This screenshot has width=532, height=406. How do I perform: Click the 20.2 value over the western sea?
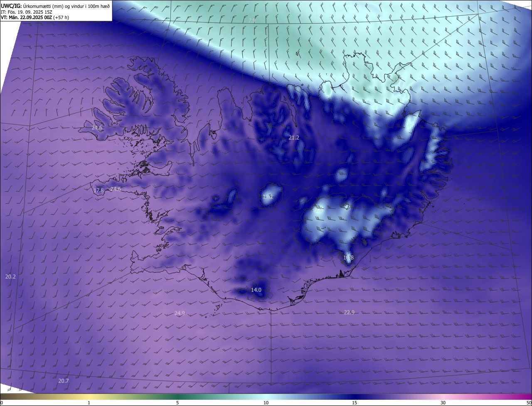10,276
